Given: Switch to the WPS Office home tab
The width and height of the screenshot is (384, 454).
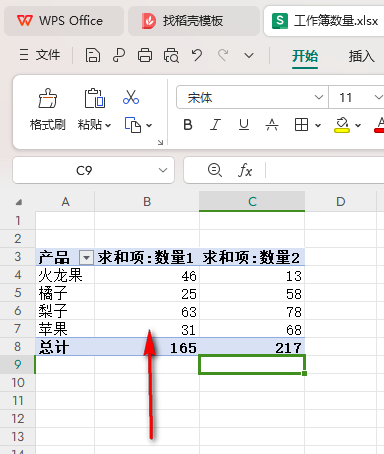Looking at the screenshot, I should point(64,21).
